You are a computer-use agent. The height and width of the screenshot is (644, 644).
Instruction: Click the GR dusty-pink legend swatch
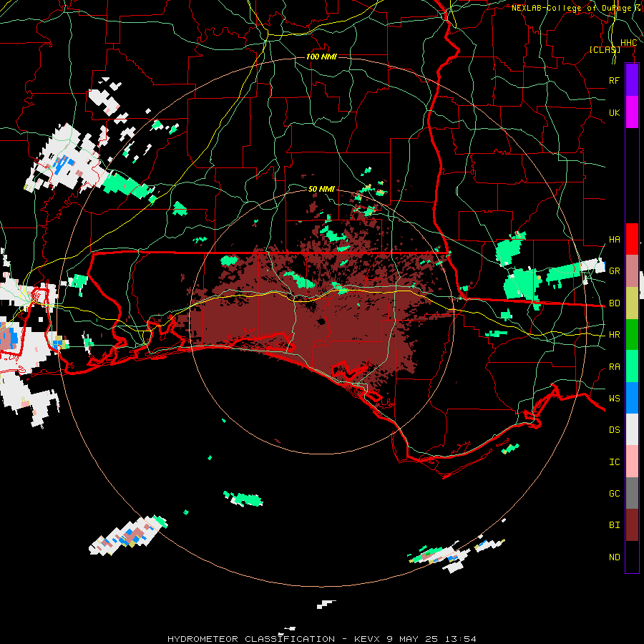632,271
